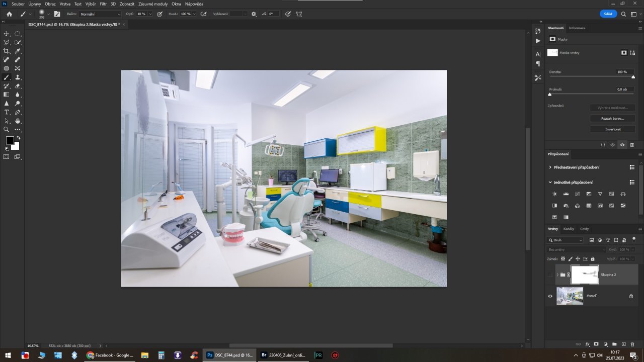644x362 pixels.
Task: Click the Denzita slider handle
Action: 633,77
